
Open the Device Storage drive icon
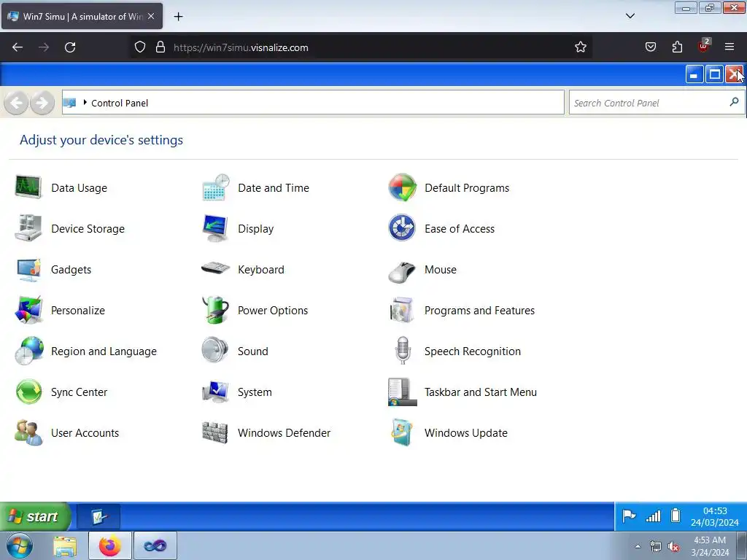28,228
